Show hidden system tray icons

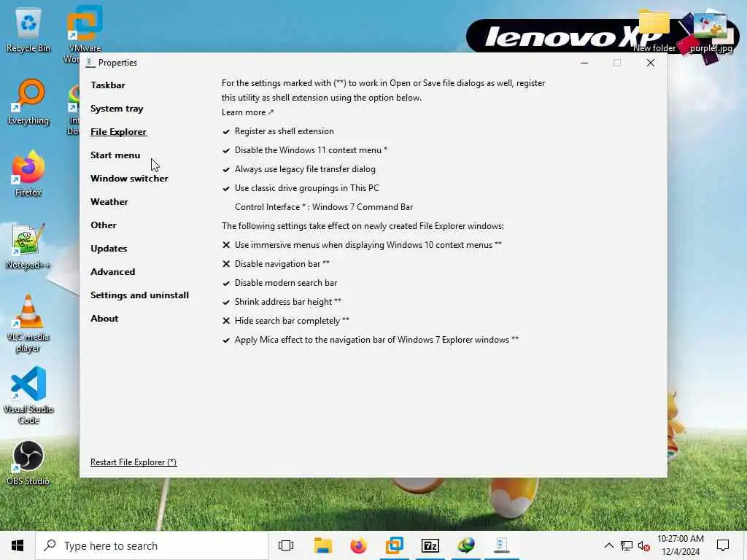(609, 545)
